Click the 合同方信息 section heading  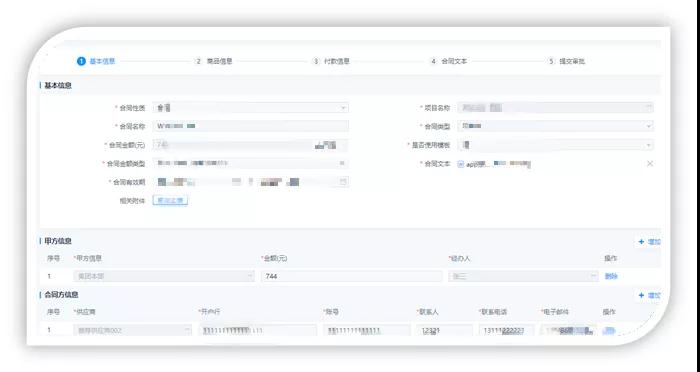(x=61, y=295)
